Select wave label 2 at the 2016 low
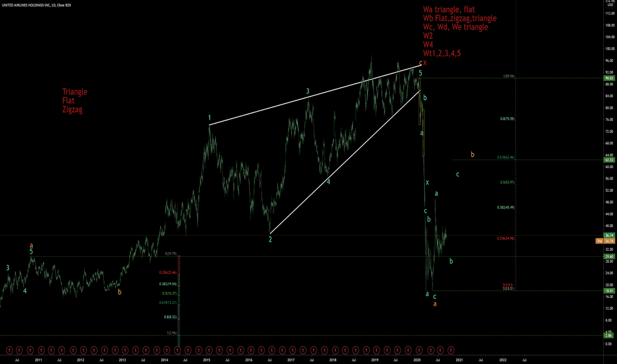 pyautogui.click(x=270, y=240)
